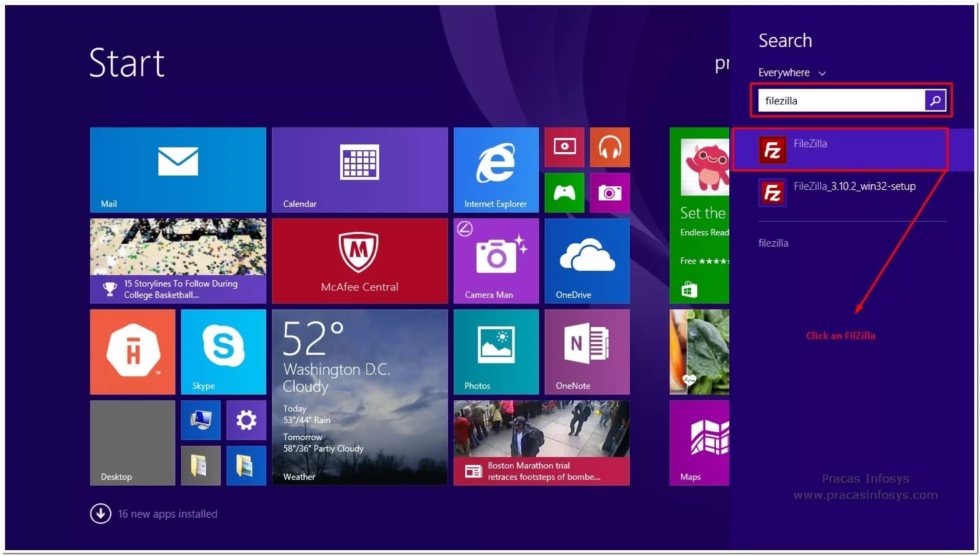The height and width of the screenshot is (556, 980).
Task: Show all apps with down arrow
Action: pos(100,513)
